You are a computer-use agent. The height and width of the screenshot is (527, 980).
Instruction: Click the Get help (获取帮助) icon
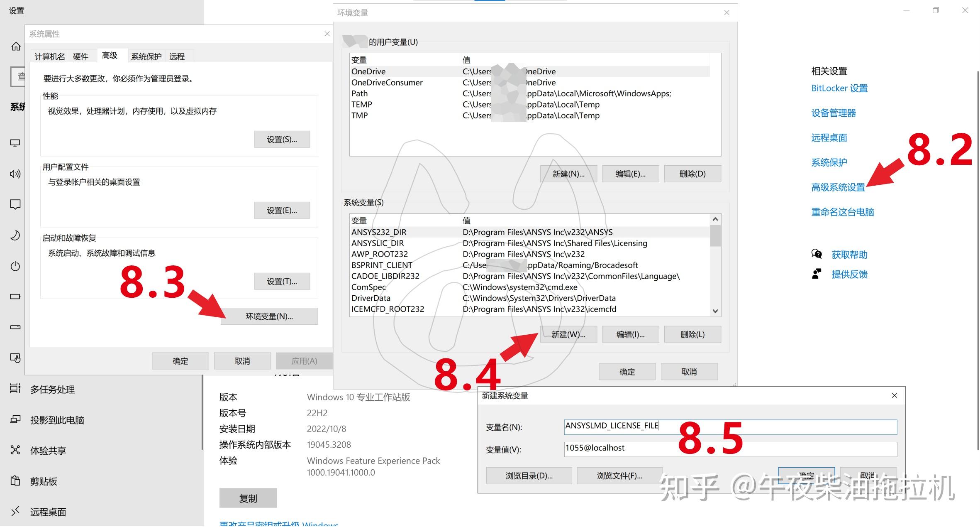click(817, 254)
